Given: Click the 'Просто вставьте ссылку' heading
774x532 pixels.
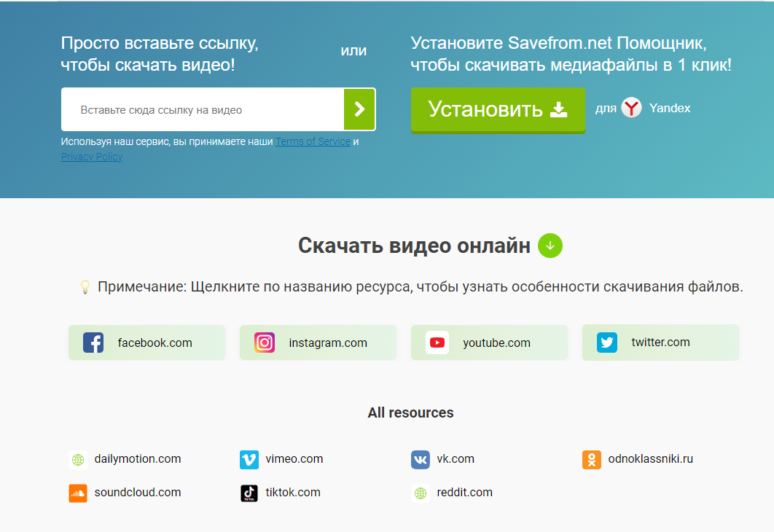Looking at the screenshot, I should click(160, 54).
